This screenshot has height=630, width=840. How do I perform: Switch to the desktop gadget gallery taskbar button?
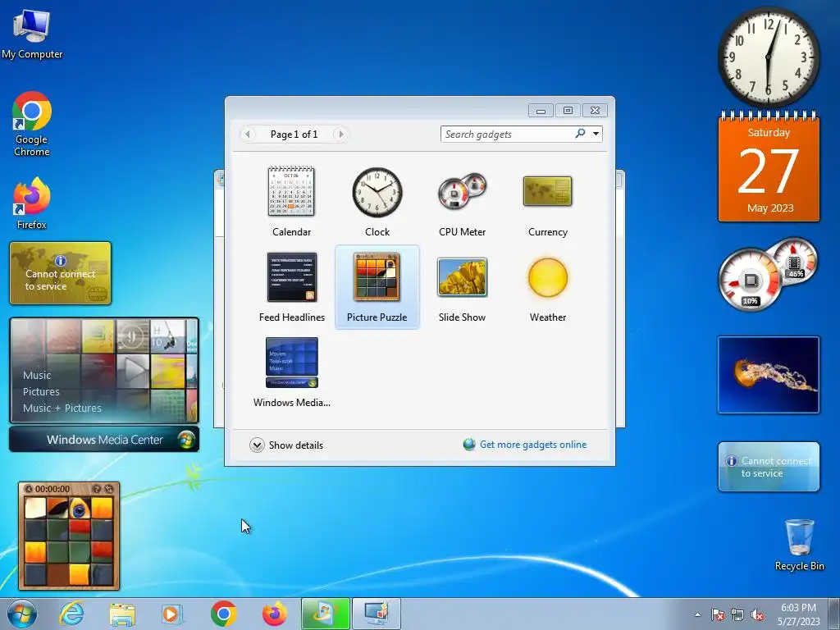click(x=376, y=614)
